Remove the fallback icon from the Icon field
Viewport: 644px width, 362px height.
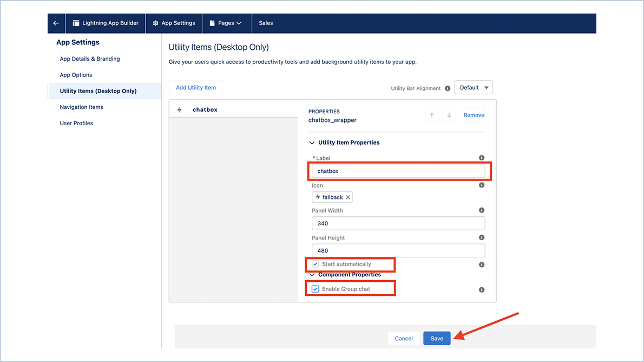click(x=348, y=197)
